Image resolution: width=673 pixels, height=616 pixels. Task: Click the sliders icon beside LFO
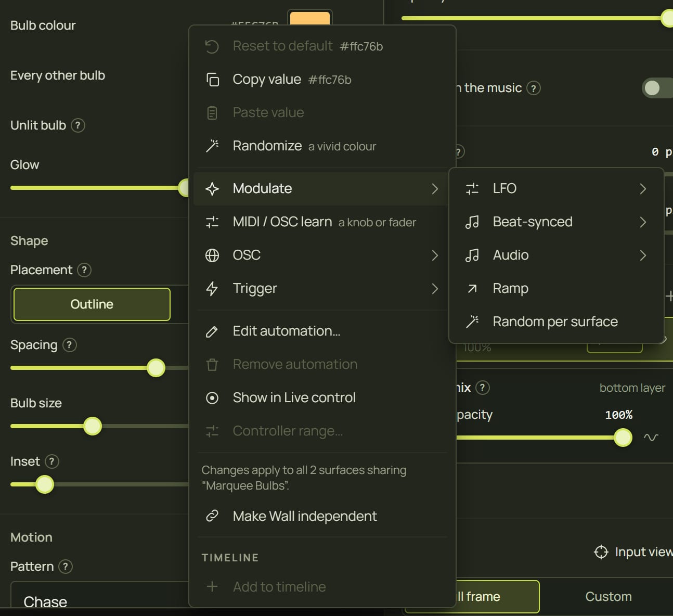(472, 189)
